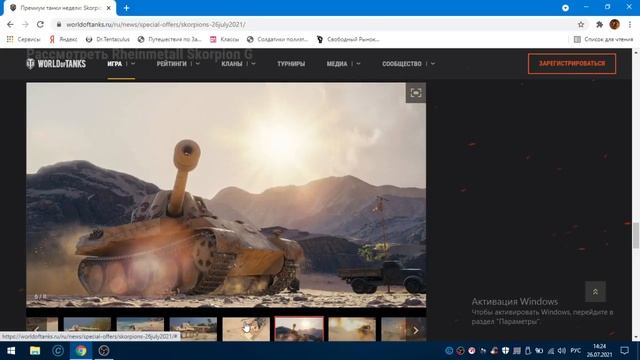Open the РЕЙТИНГИ navigation item
640x360 pixels.
coord(171,64)
